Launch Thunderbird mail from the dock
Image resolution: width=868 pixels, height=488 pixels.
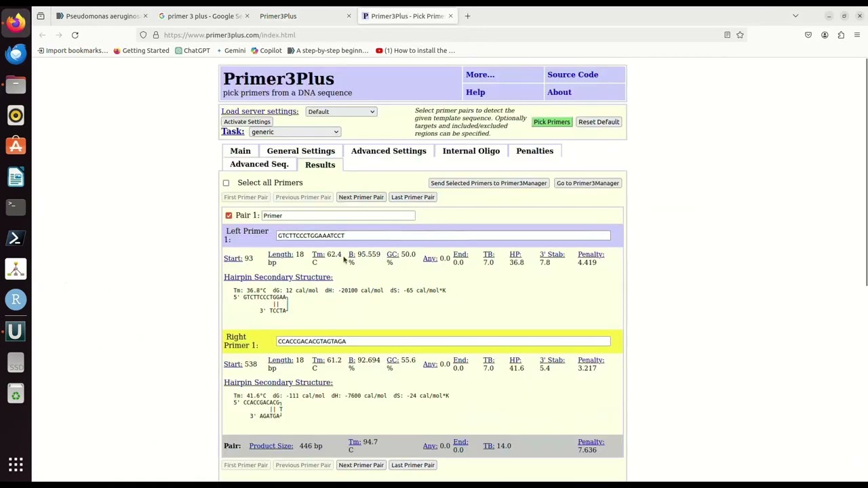point(16,54)
